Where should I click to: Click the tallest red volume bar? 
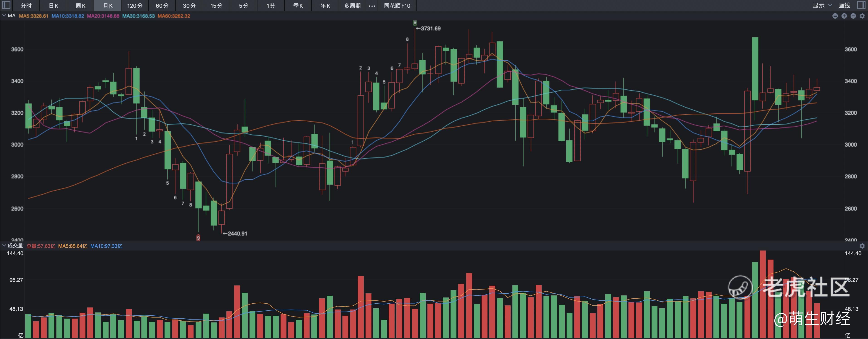[763, 294]
